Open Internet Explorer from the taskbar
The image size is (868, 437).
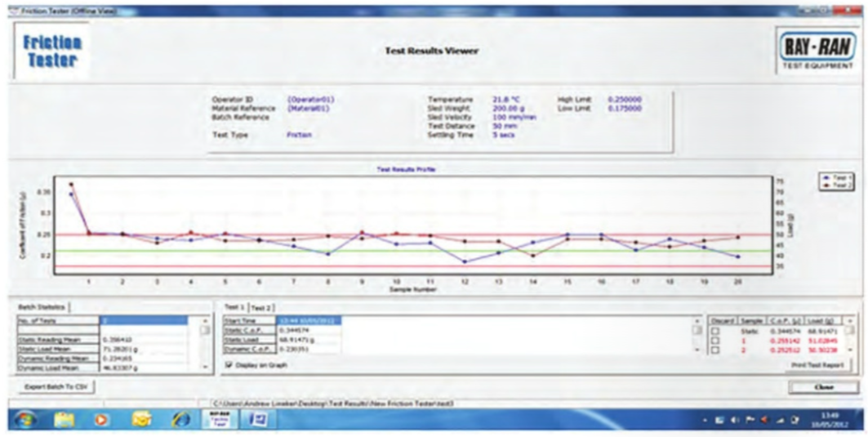point(180,419)
